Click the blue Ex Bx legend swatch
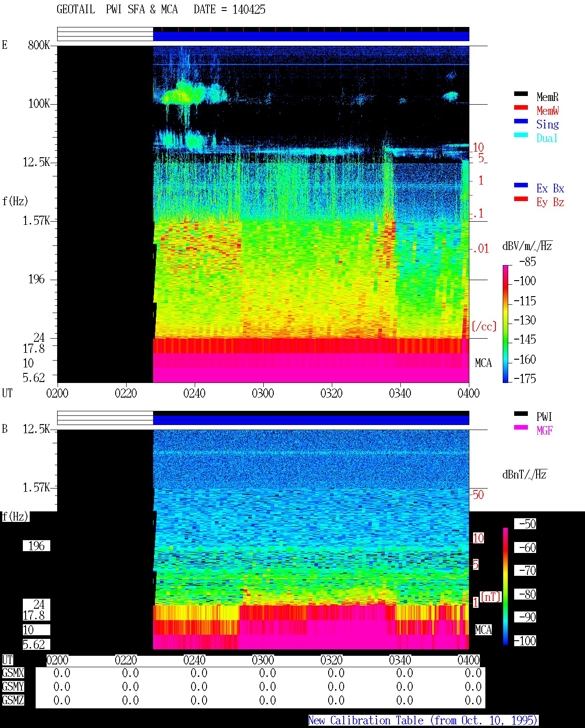The height and width of the screenshot is (728, 585). click(521, 186)
